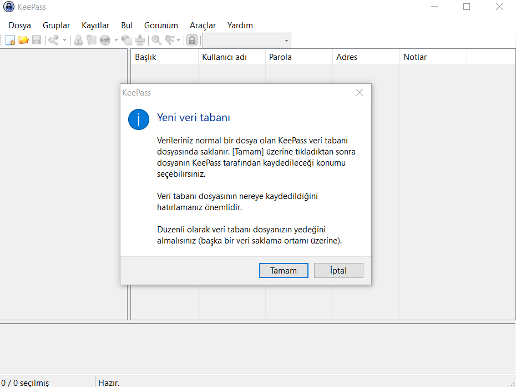The height and width of the screenshot is (388, 516).
Task: Sort by the Adres column header
Action: pos(366,57)
